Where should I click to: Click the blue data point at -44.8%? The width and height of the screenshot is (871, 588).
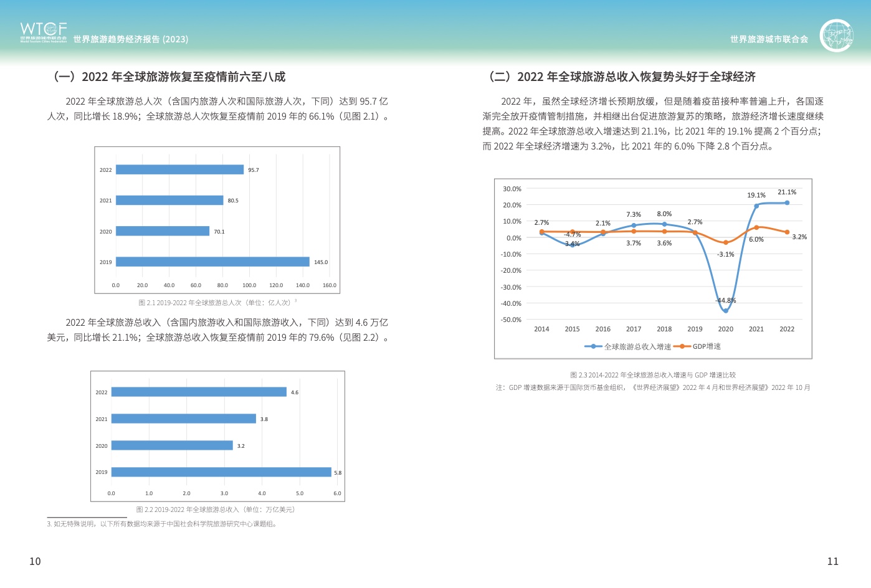click(726, 310)
